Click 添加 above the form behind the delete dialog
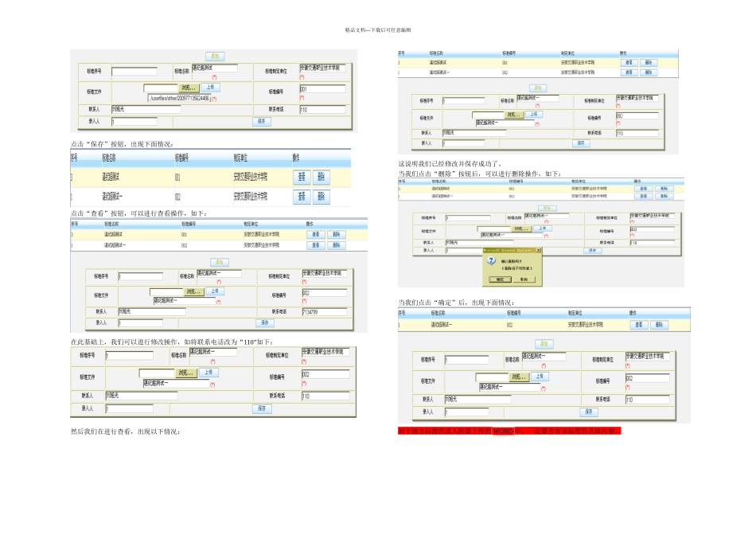The height and width of the screenshot is (535, 756). [x=548, y=209]
